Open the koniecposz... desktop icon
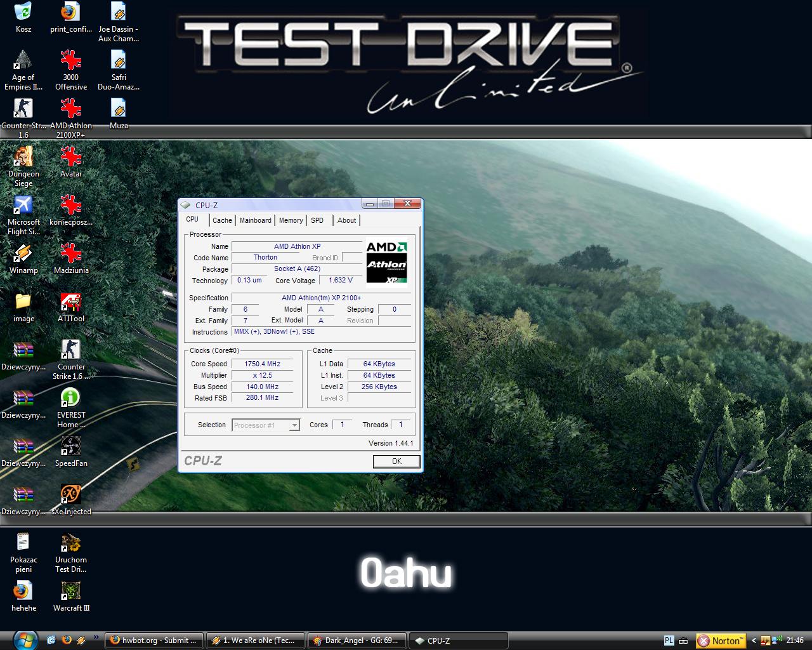Viewport: 812px width, 650px height. pyautogui.click(x=70, y=211)
